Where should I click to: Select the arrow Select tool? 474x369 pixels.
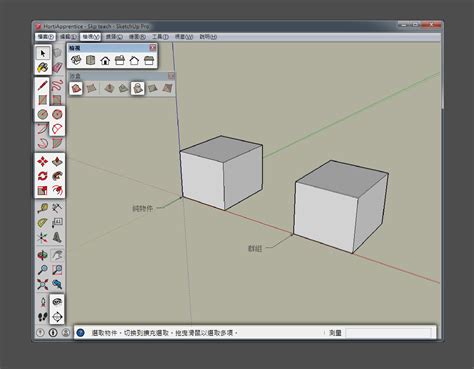[x=43, y=53]
